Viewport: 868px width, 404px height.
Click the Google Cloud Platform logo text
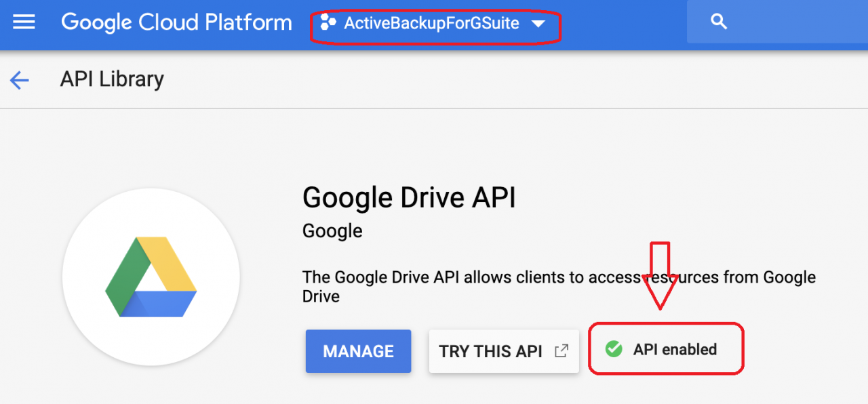[x=176, y=23]
